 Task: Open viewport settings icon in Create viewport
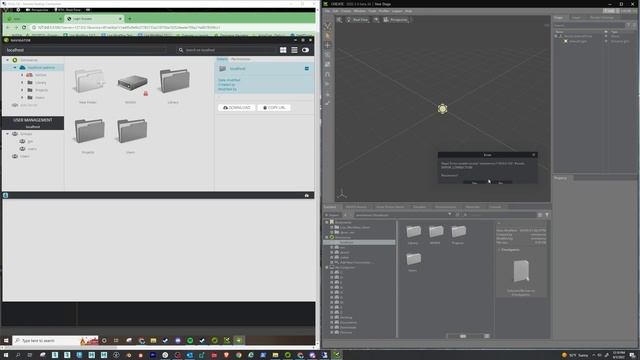tap(339, 20)
